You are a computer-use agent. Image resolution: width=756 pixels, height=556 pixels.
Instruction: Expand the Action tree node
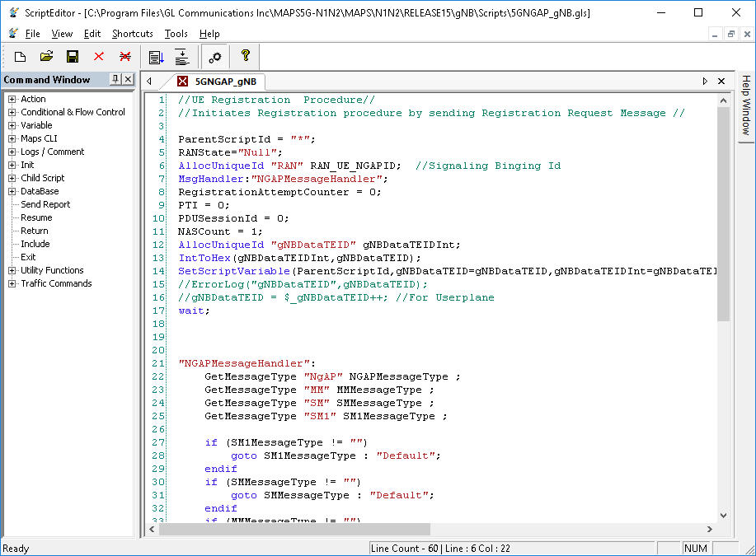click(12, 99)
